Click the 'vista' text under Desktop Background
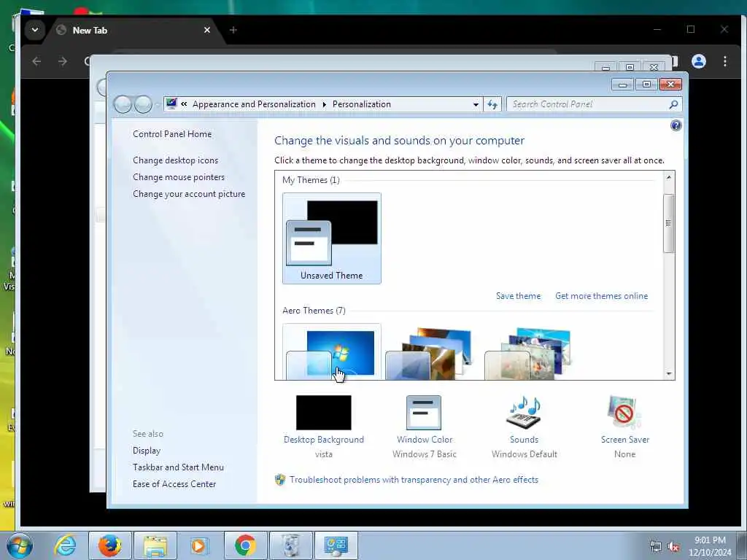This screenshot has width=747, height=560. click(x=323, y=454)
